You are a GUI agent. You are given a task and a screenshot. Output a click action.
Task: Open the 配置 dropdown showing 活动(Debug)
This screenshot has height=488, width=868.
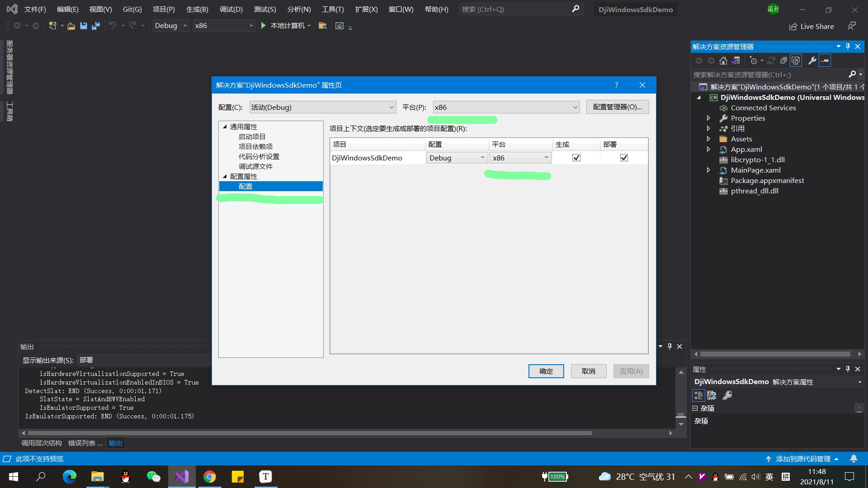tap(322, 107)
